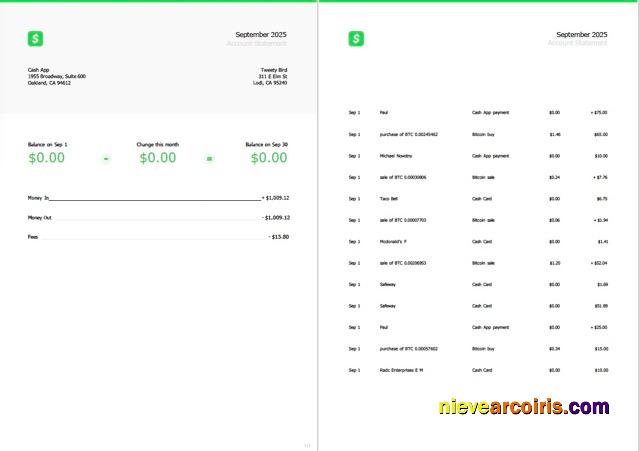The height and width of the screenshot is (451, 640).
Task: Click the Balance on Sep 30 amount
Action: pyautogui.click(x=268, y=158)
